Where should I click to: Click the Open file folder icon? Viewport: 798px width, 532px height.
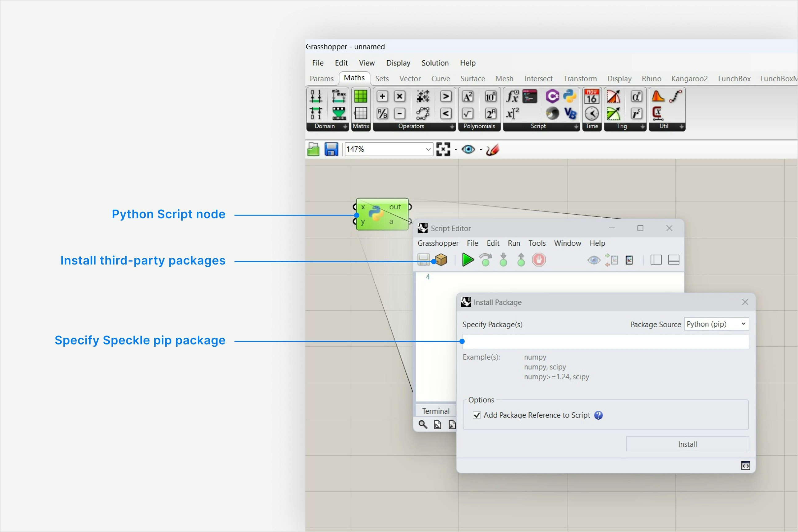[313, 149]
